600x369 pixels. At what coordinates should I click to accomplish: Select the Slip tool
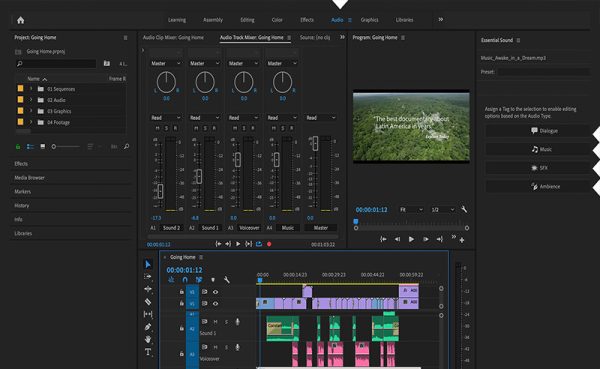click(x=148, y=314)
